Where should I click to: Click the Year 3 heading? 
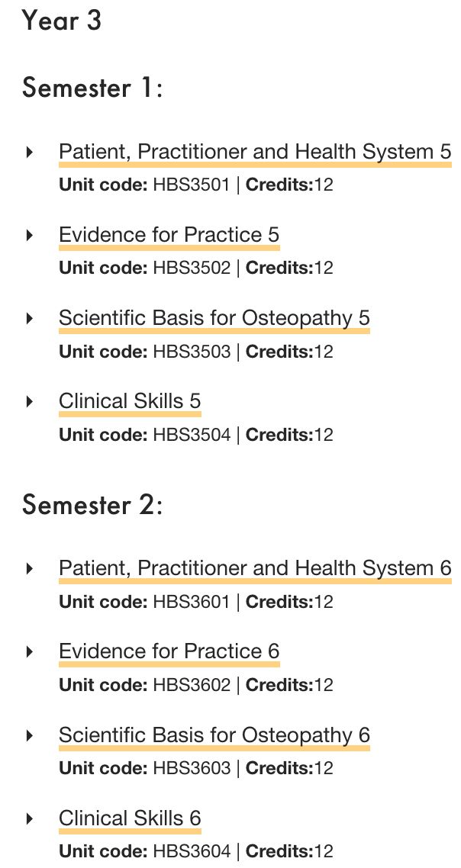pos(62,21)
